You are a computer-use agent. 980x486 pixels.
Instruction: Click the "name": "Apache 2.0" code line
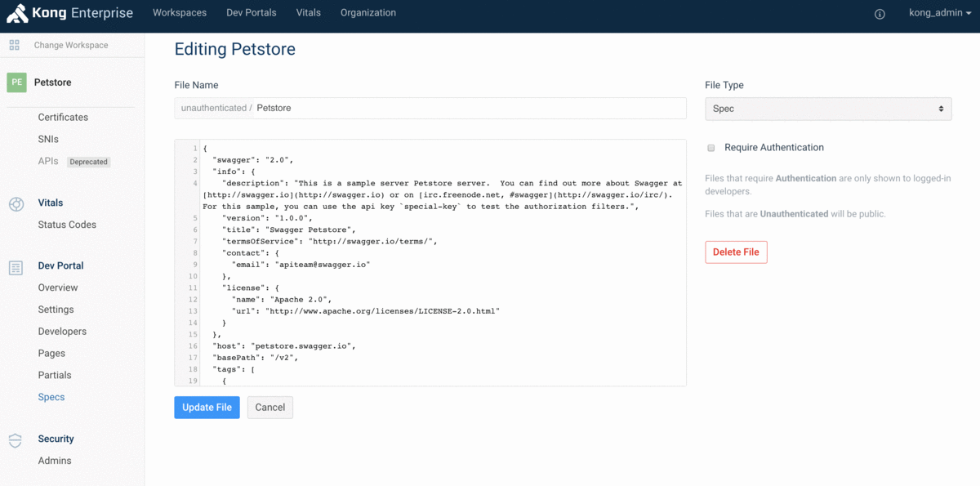[282, 300]
